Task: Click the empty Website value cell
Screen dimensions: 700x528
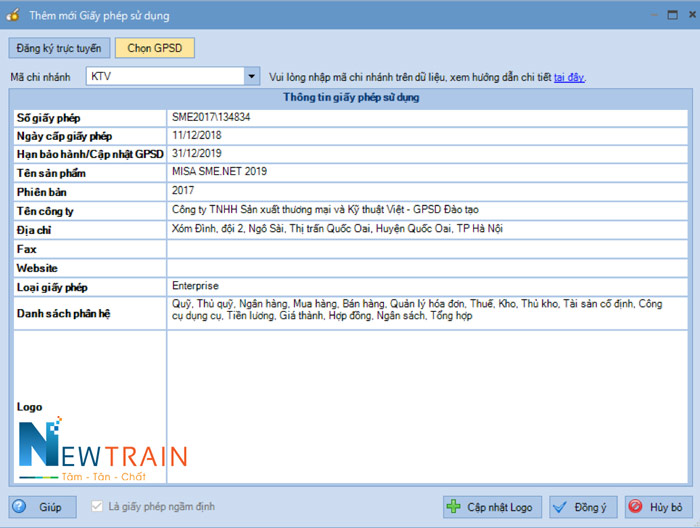Action: point(427,268)
